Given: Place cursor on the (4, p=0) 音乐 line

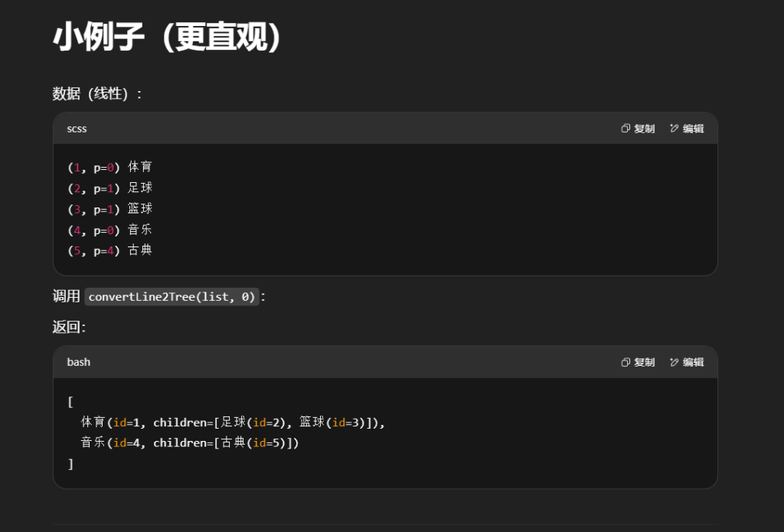Looking at the screenshot, I should click(110, 230).
